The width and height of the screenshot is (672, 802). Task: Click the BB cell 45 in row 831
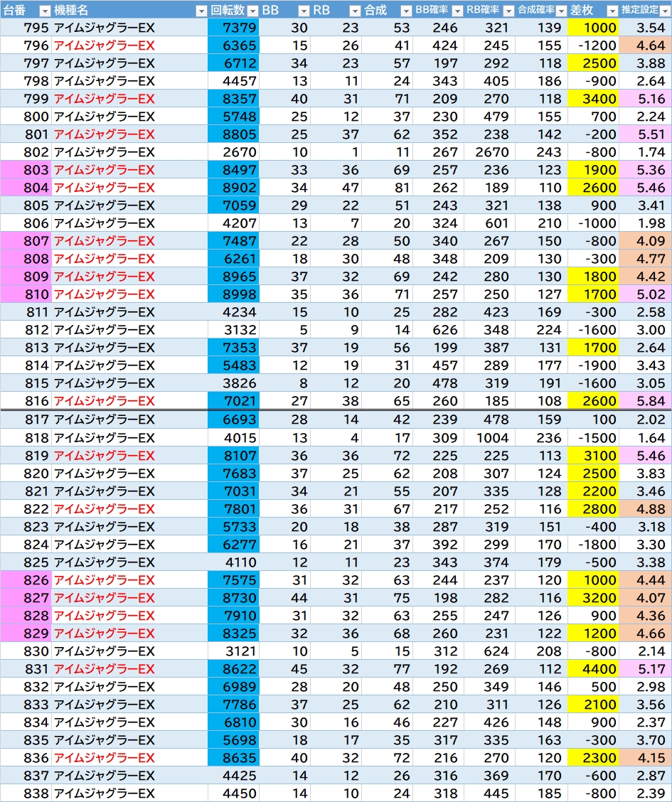click(284, 669)
